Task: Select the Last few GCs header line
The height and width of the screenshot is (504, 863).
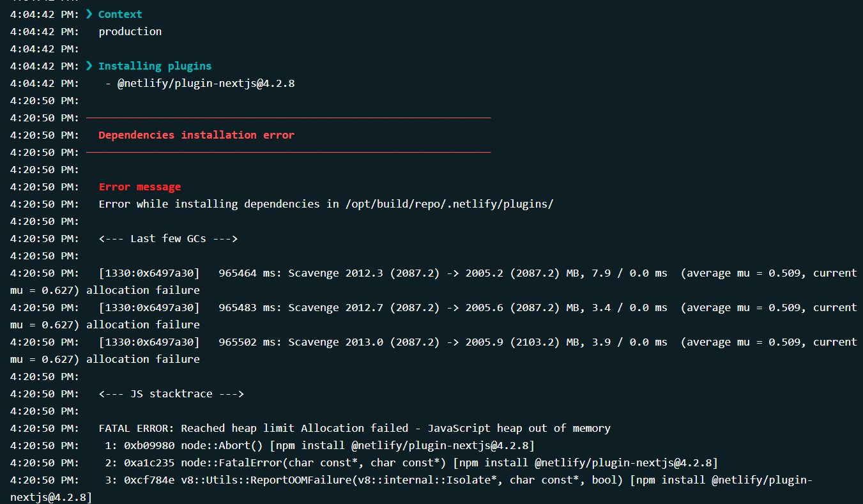Action: (168, 238)
